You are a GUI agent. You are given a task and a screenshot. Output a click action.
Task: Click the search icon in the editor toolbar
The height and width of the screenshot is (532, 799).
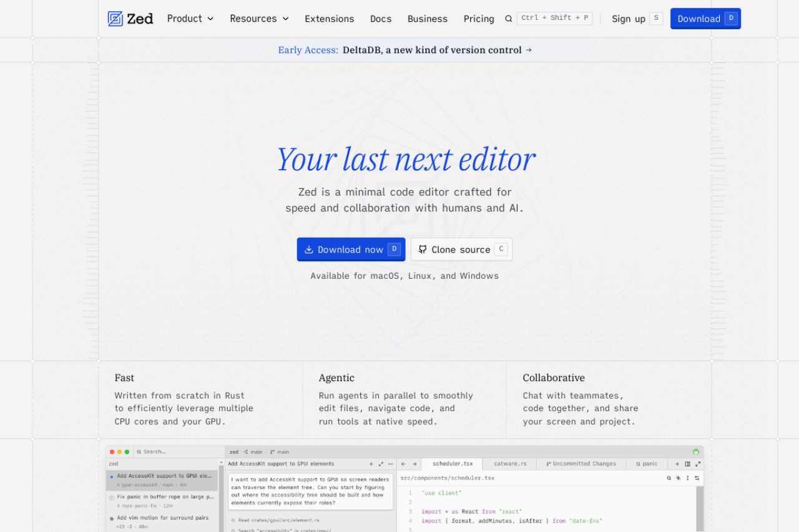pyautogui.click(x=669, y=478)
